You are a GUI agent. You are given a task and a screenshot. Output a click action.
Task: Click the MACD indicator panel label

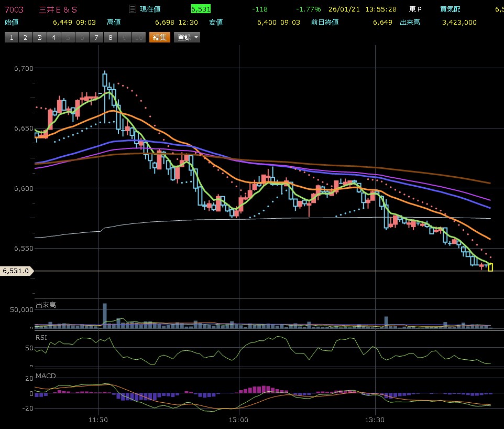pyautogui.click(x=45, y=376)
